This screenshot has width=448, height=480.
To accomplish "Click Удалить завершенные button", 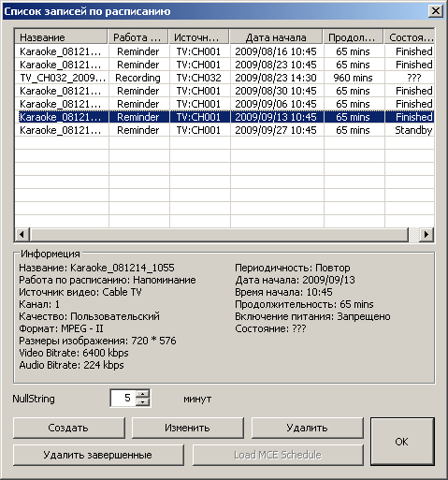I will 98,455.
